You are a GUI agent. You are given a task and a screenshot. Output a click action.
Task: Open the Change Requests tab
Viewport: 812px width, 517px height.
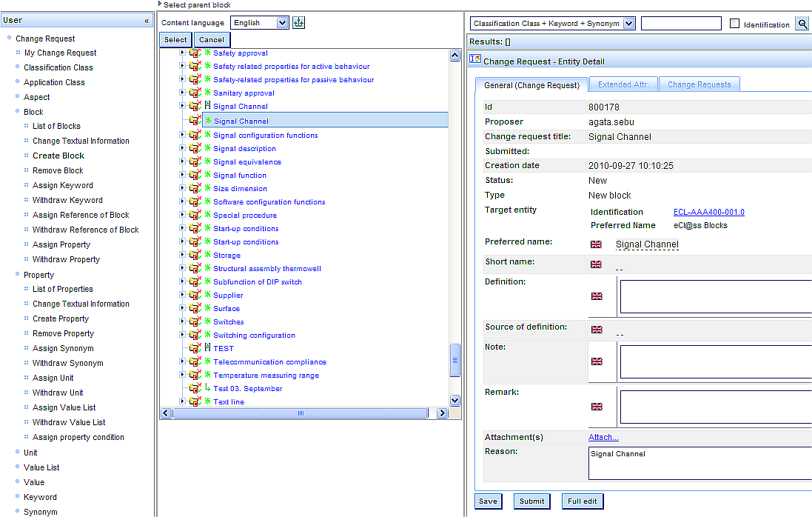[x=699, y=84]
